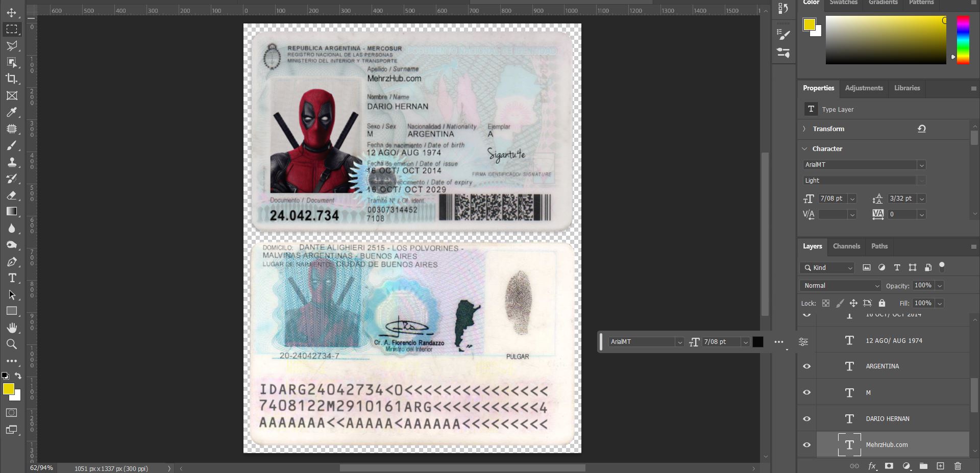This screenshot has width=980, height=473.
Task: Switch to the Channels tab
Action: (846, 246)
